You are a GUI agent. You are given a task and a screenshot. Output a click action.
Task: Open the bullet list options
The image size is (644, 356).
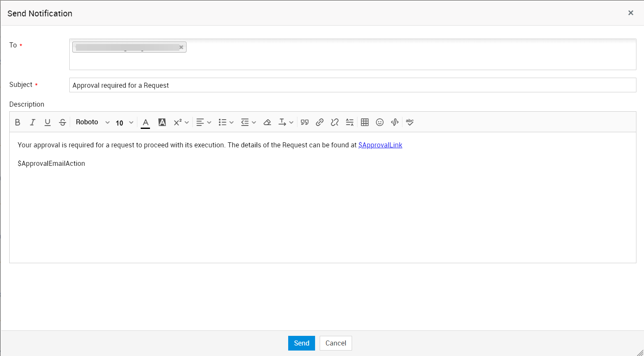tap(226, 122)
